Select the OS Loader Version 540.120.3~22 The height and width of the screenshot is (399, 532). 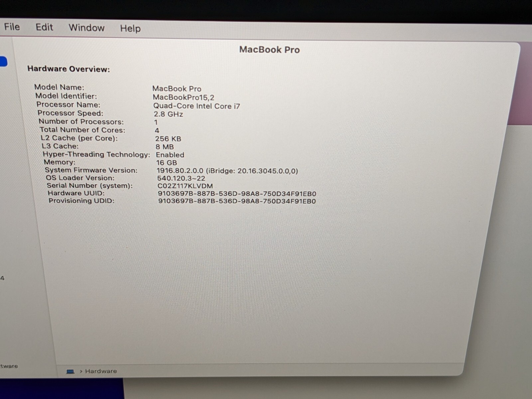[181, 178]
